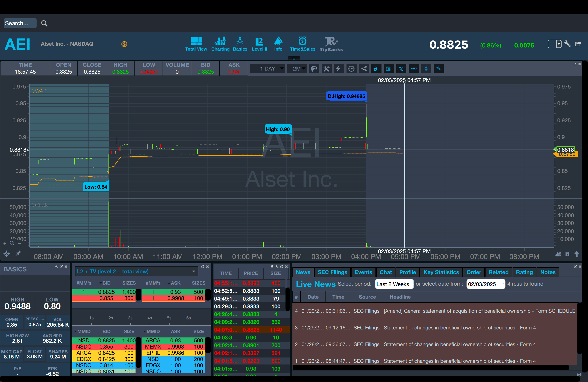Image resolution: width=588 pixels, height=382 pixels.
Task: Open the chart drawing tools icon
Action: point(326,69)
